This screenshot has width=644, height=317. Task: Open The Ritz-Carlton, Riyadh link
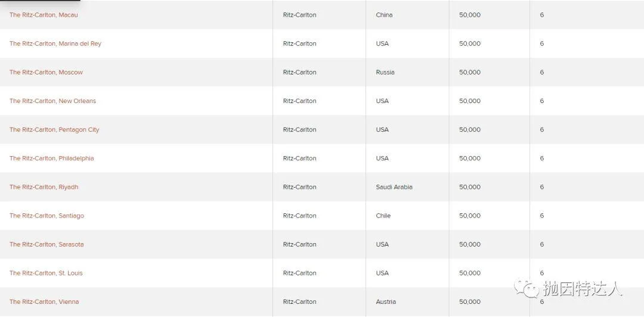coord(44,187)
